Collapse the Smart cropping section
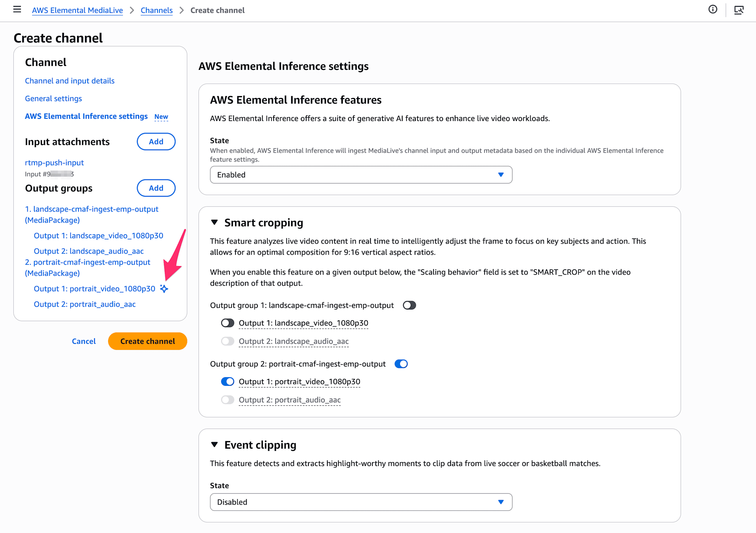The image size is (756, 533). click(215, 222)
